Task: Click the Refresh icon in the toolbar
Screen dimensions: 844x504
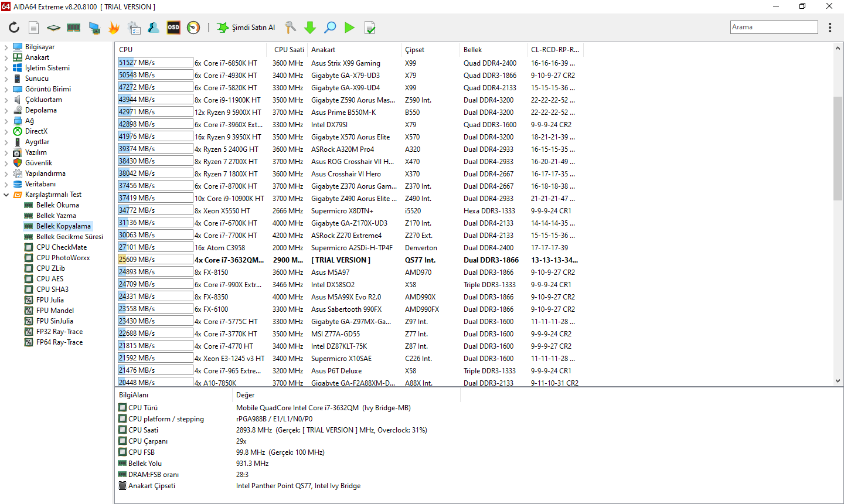Action: pos(14,27)
